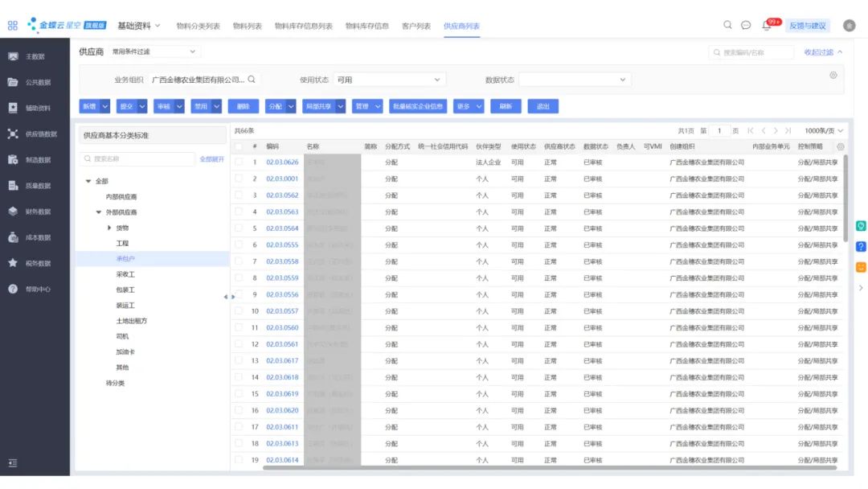Open the notifications bell icon
The height and width of the screenshot is (489, 868).
tap(767, 26)
